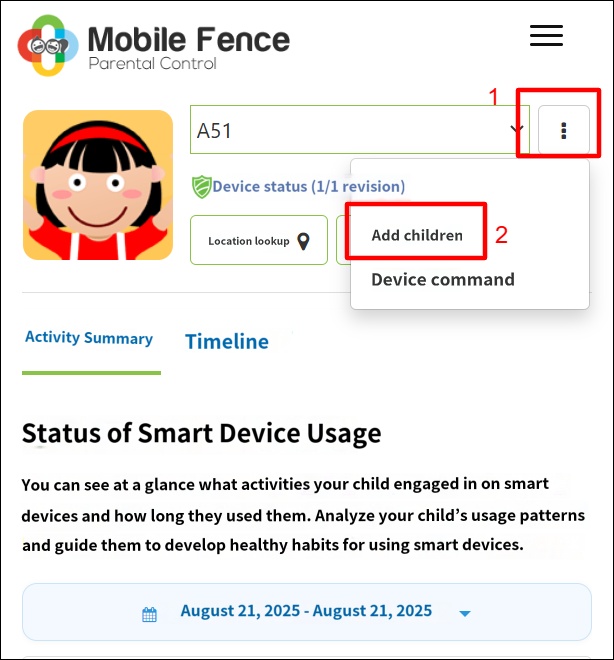Choose Add children from the popup menu

tap(417, 235)
